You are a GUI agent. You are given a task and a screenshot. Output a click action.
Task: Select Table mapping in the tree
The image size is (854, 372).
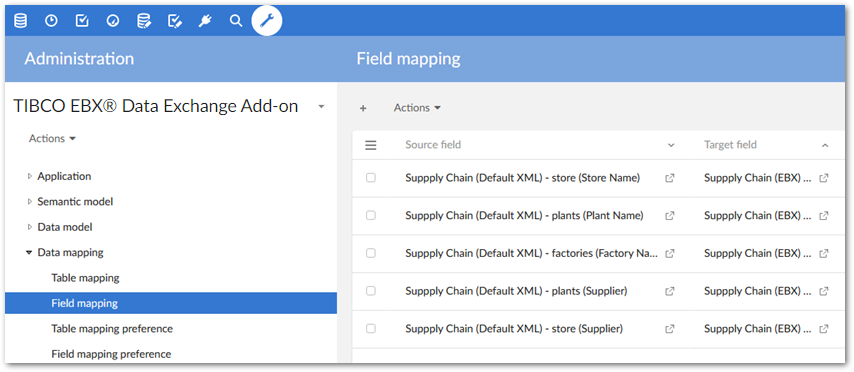pyautogui.click(x=86, y=278)
